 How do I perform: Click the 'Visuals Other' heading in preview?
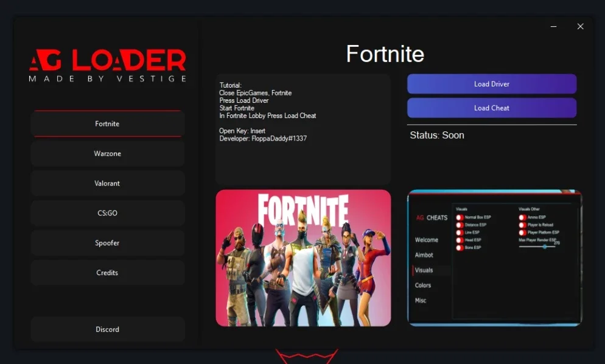click(529, 209)
